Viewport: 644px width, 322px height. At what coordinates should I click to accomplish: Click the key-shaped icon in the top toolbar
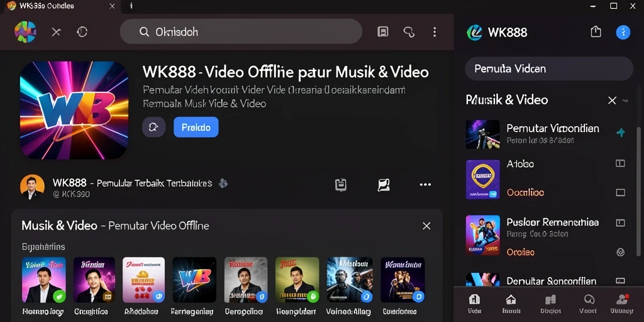pyautogui.click(x=409, y=32)
